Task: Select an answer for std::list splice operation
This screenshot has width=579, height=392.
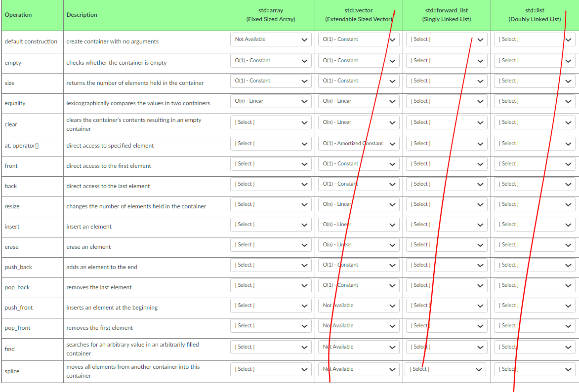Action: 534,369
